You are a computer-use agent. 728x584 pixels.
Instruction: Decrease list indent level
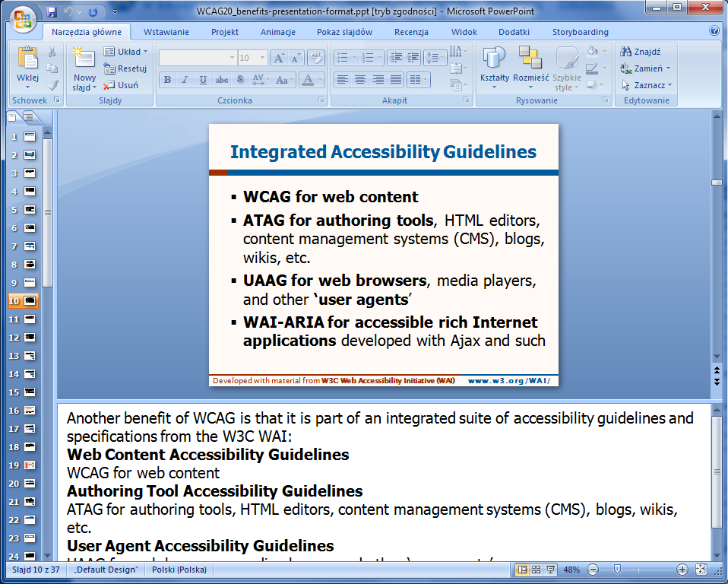396,58
